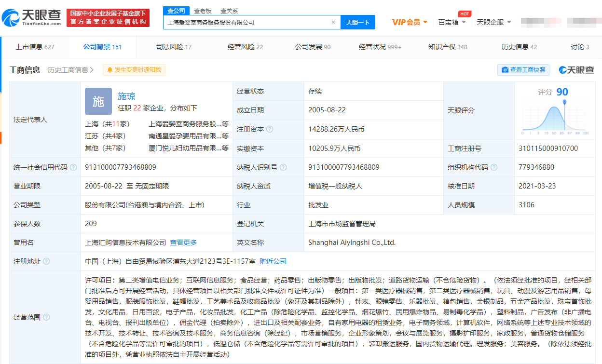The height and width of the screenshot is (364, 602).
Task: Expand the 天眼企服 dropdown
Action: [x=493, y=22]
